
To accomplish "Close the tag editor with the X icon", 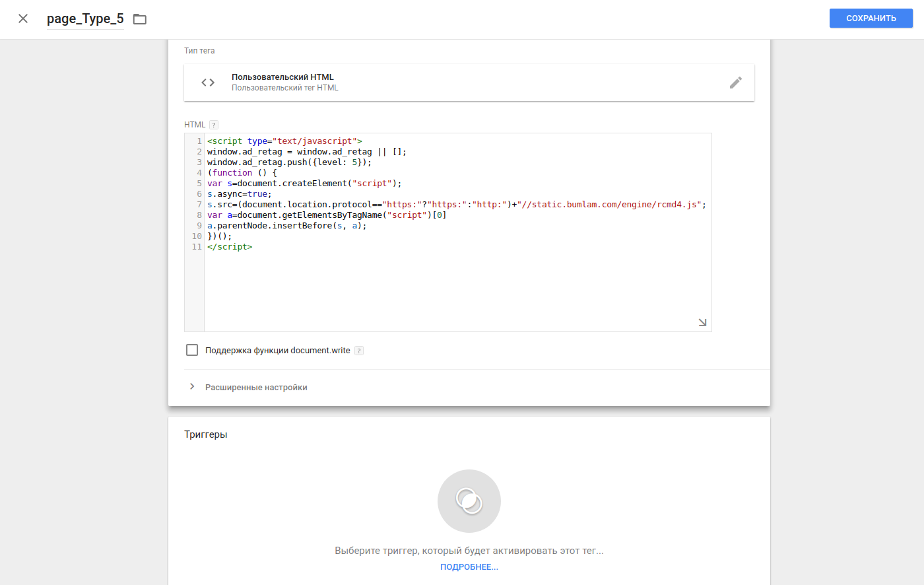I will coord(23,18).
